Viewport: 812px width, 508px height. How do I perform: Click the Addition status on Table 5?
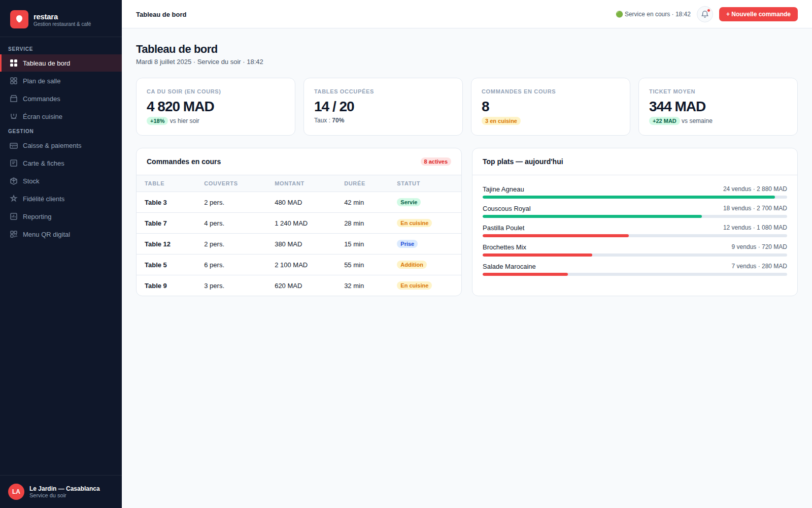click(x=412, y=265)
